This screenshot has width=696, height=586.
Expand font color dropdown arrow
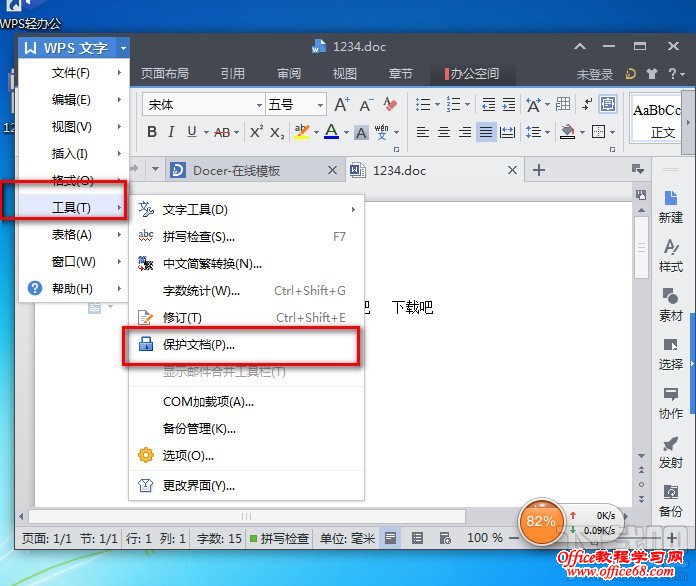point(346,132)
